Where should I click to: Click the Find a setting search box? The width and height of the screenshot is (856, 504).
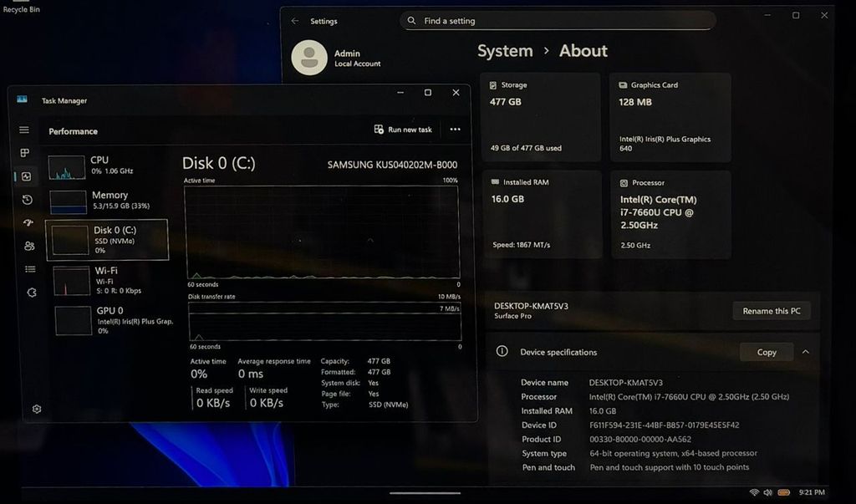tap(558, 21)
